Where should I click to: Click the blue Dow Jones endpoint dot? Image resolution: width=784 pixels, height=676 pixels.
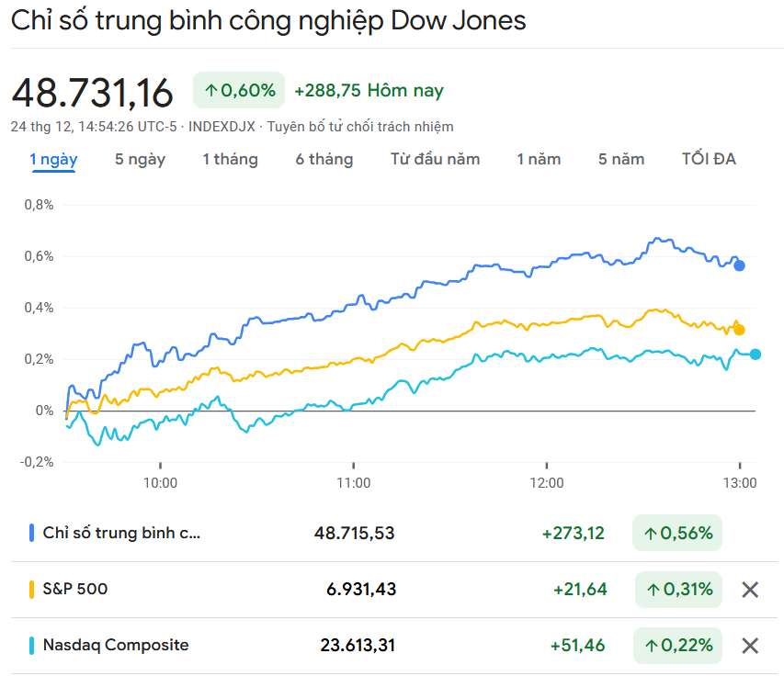tap(739, 265)
